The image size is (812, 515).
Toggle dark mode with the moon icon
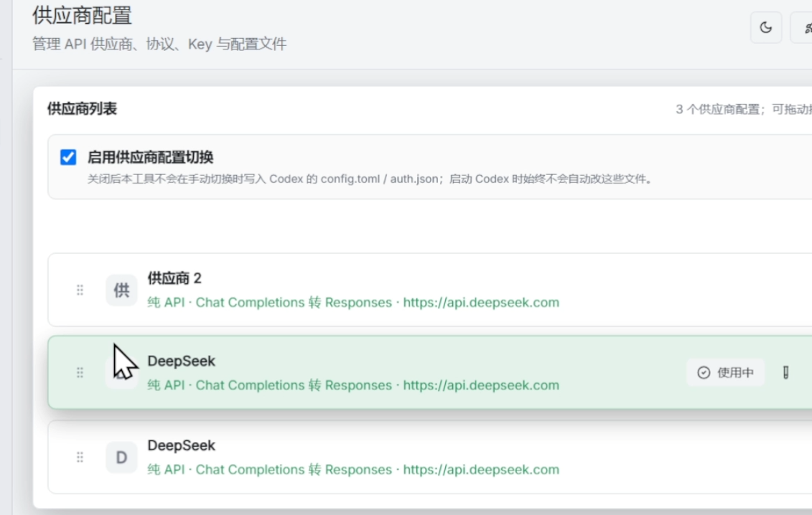coord(766,27)
